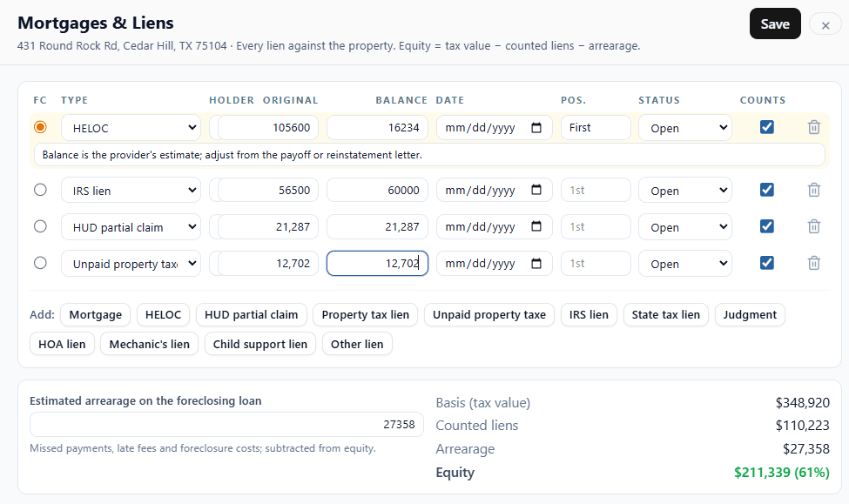849x504 pixels.
Task: Open calendar picker in Unpaid property taxes row
Action: coord(536,264)
